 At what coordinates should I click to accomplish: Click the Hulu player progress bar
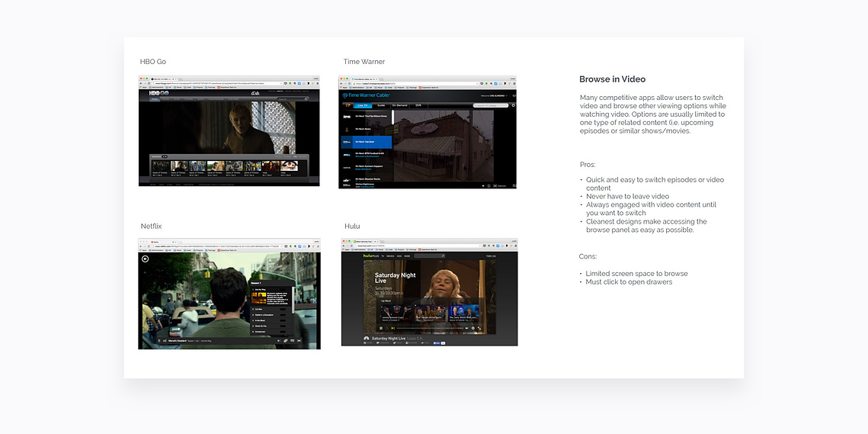point(430,328)
